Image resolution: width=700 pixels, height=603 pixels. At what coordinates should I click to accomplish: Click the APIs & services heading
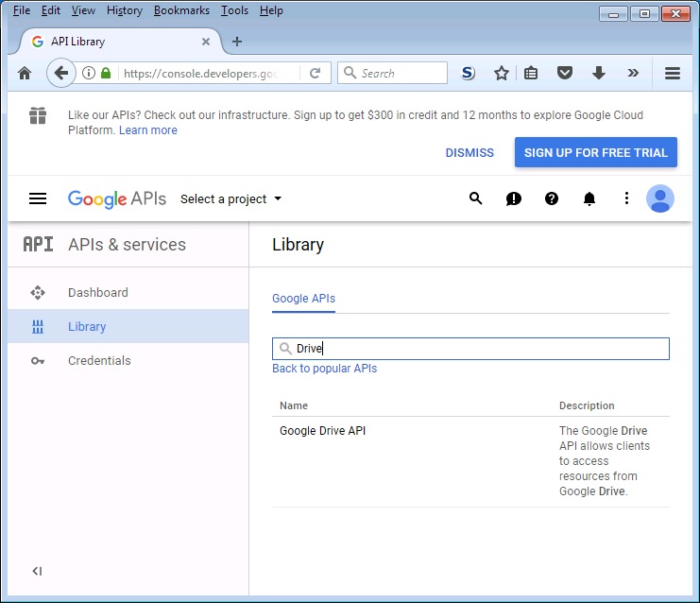coord(127,245)
